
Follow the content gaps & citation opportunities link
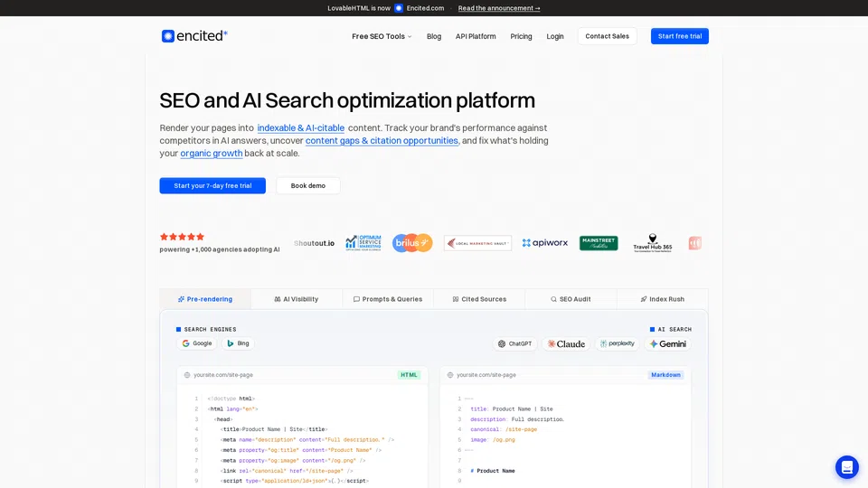point(382,141)
